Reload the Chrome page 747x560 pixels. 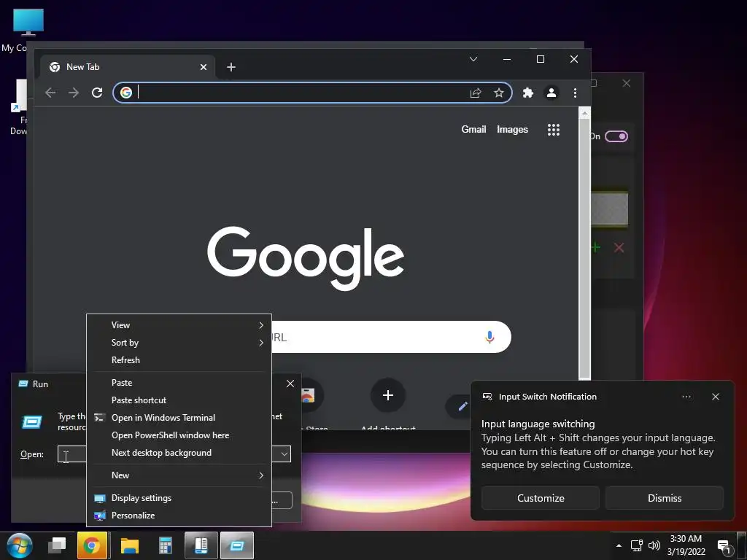coord(97,93)
